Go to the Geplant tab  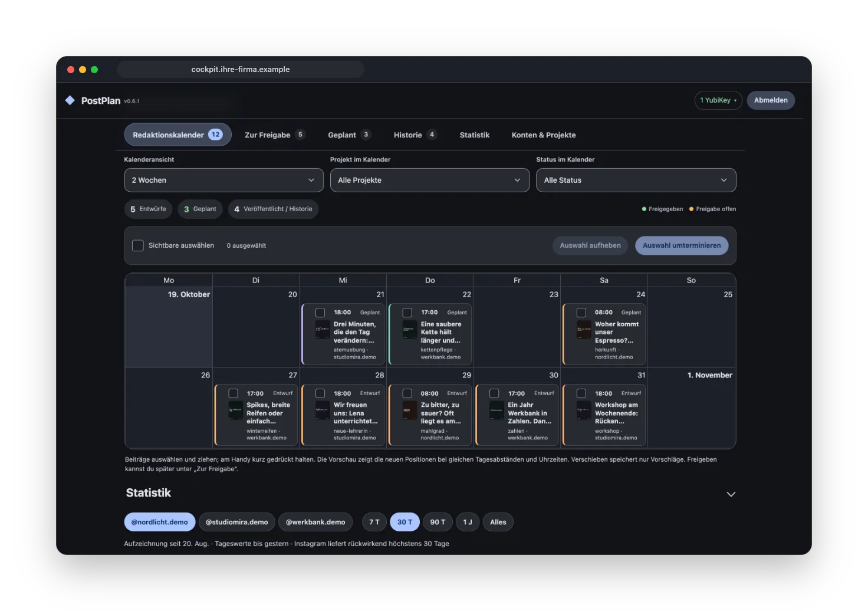(x=349, y=135)
